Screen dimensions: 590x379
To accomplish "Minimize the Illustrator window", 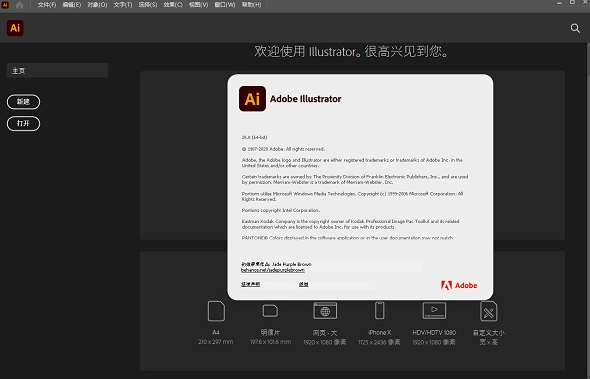I will click(x=560, y=3).
